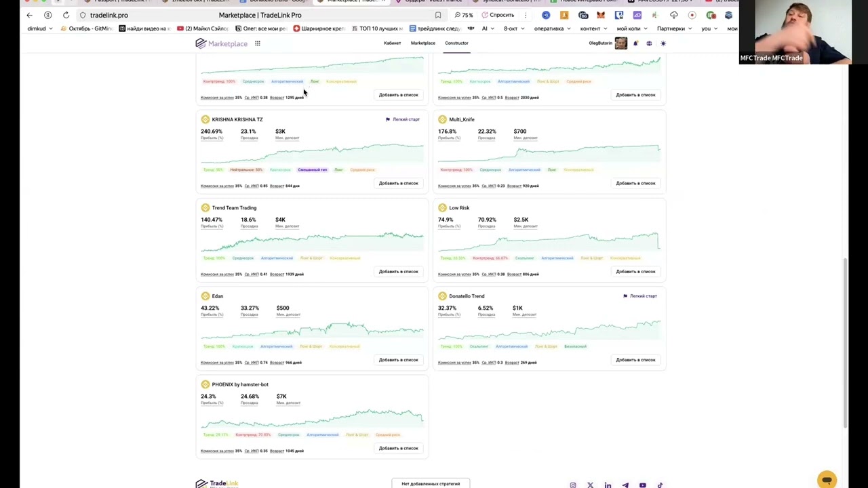
Task: Add Trend Team Trading to list
Action: click(x=399, y=272)
